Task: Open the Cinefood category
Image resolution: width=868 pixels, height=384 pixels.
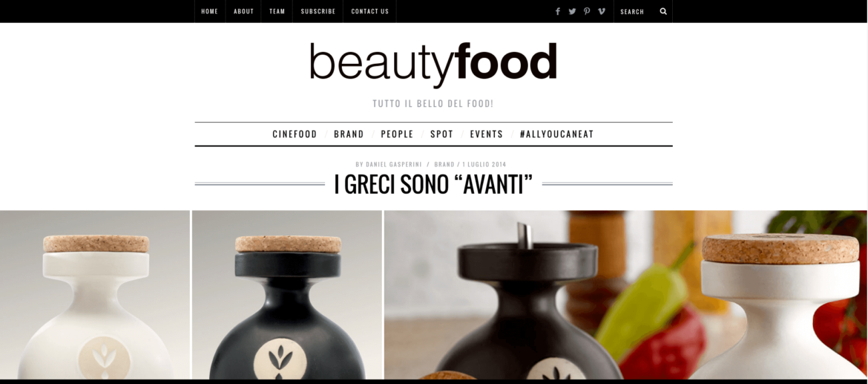Action: (295, 134)
